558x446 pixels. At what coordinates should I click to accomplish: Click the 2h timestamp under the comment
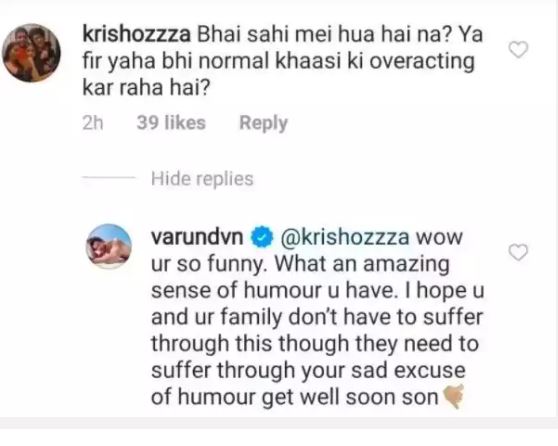click(x=93, y=123)
